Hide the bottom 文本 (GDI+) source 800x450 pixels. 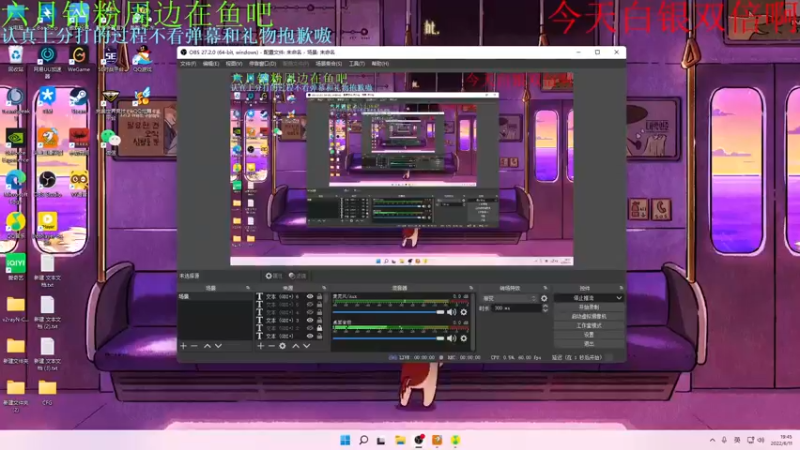point(310,336)
